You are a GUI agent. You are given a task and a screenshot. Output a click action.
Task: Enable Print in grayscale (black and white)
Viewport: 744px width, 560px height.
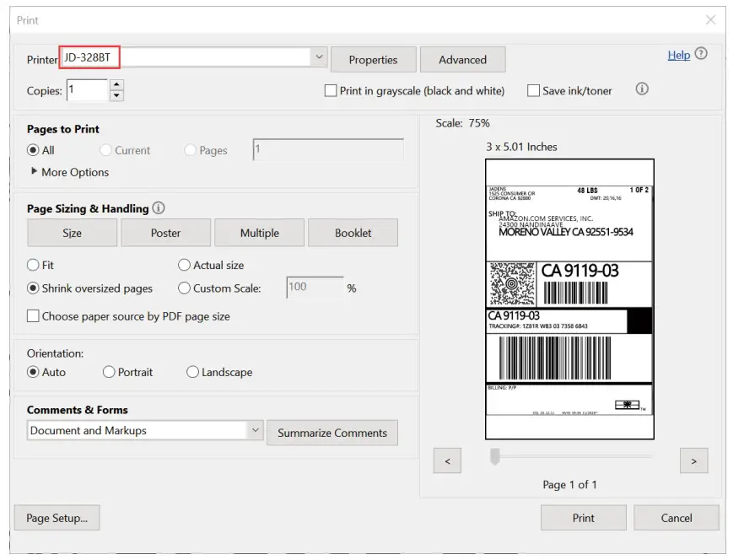coord(331,90)
